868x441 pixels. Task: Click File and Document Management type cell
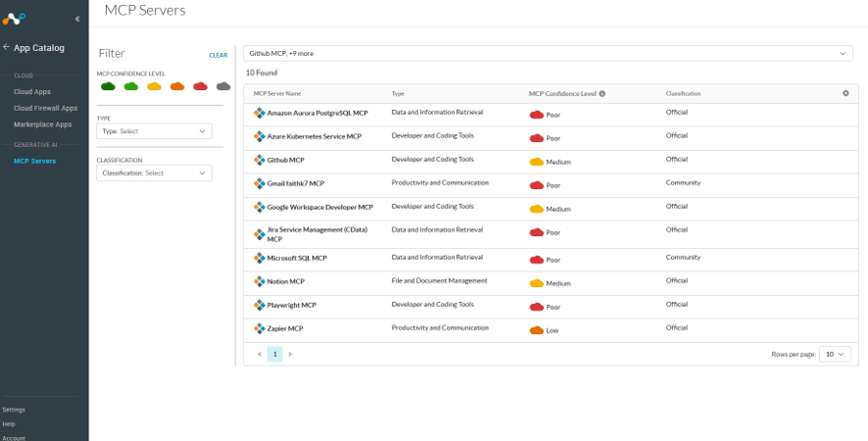click(440, 281)
